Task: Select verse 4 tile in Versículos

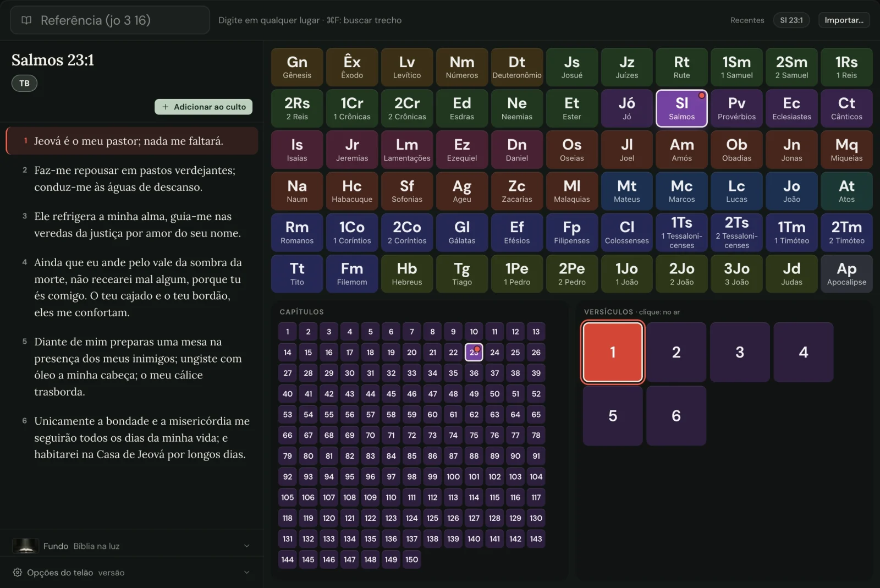Action: pyautogui.click(x=803, y=352)
